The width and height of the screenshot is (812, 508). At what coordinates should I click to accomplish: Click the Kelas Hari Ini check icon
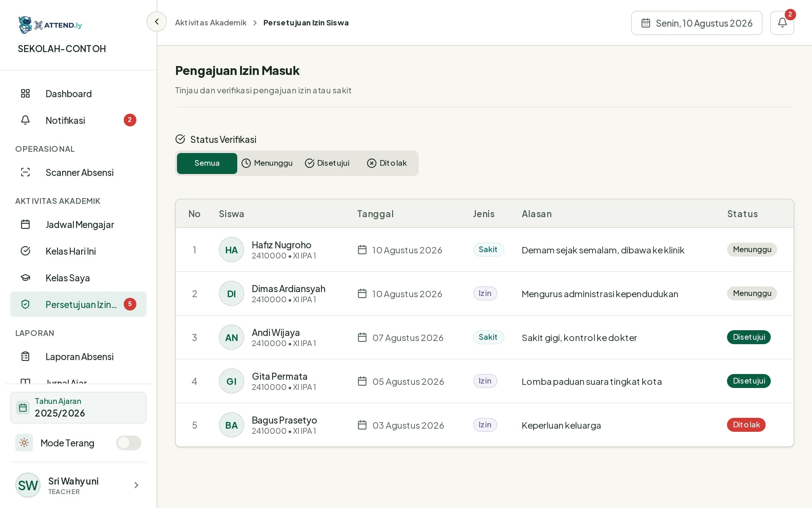pos(25,251)
